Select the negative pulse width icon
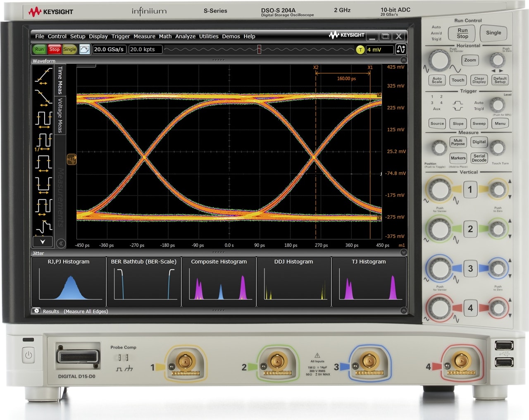529x420 pixels. click(x=43, y=185)
